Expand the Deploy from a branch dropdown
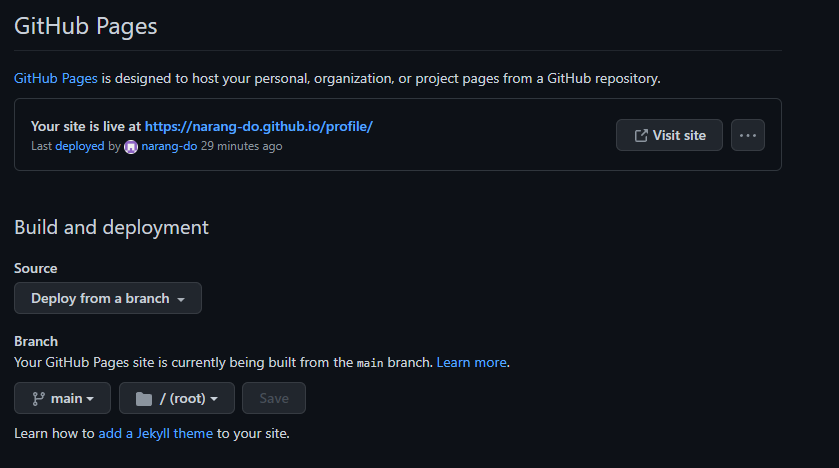 pyautogui.click(x=108, y=298)
